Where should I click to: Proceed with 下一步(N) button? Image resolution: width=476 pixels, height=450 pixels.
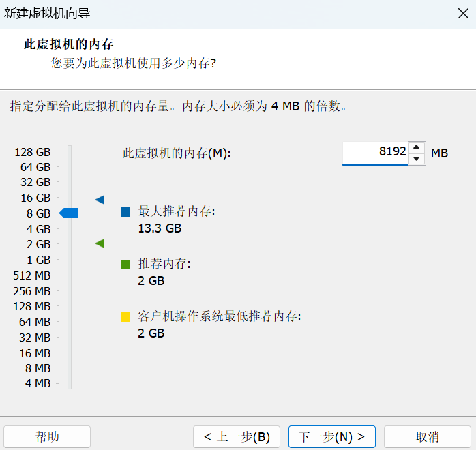point(332,436)
